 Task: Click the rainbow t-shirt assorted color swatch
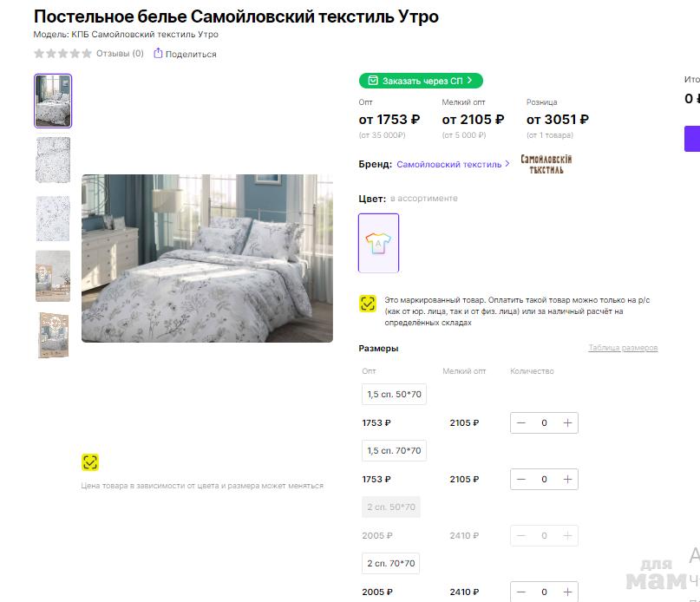coord(378,243)
